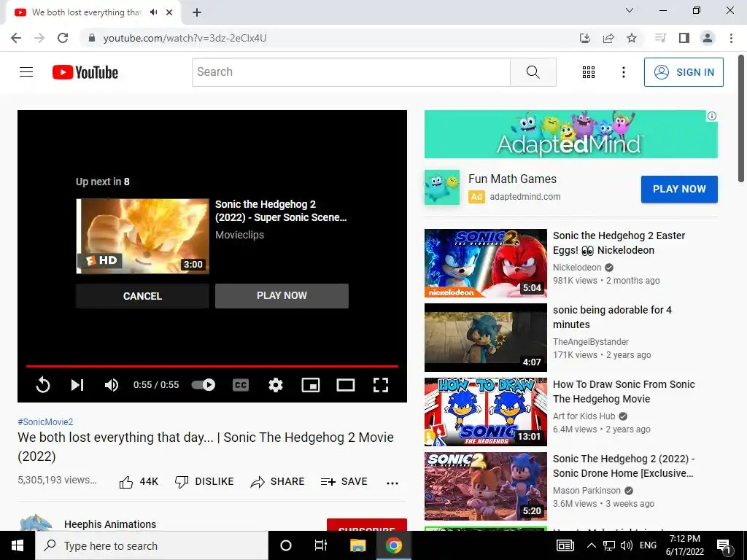This screenshot has height=560, width=747.
Task: Click the page vertical scrollbar
Action: pyautogui.click(x=741, y=119)
